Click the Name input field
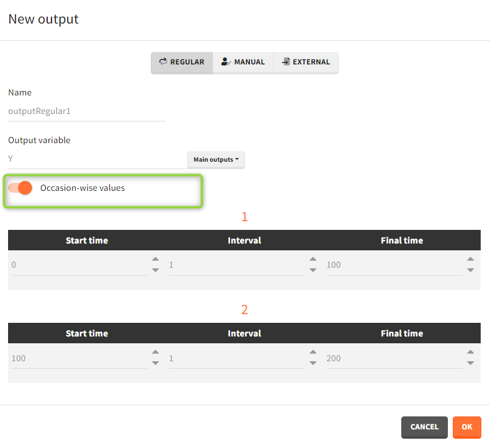This screenshot has height=448, width=490. pos(86,112)
